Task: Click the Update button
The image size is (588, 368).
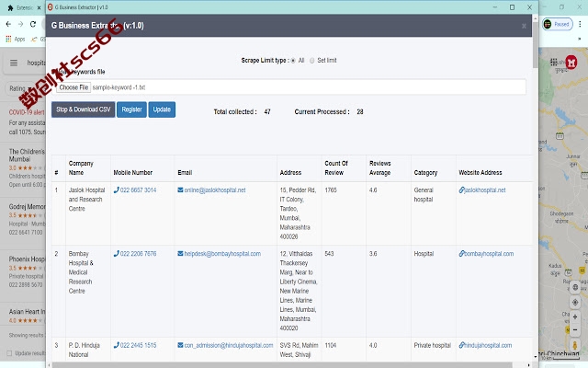Action: [x=162, y=109]
